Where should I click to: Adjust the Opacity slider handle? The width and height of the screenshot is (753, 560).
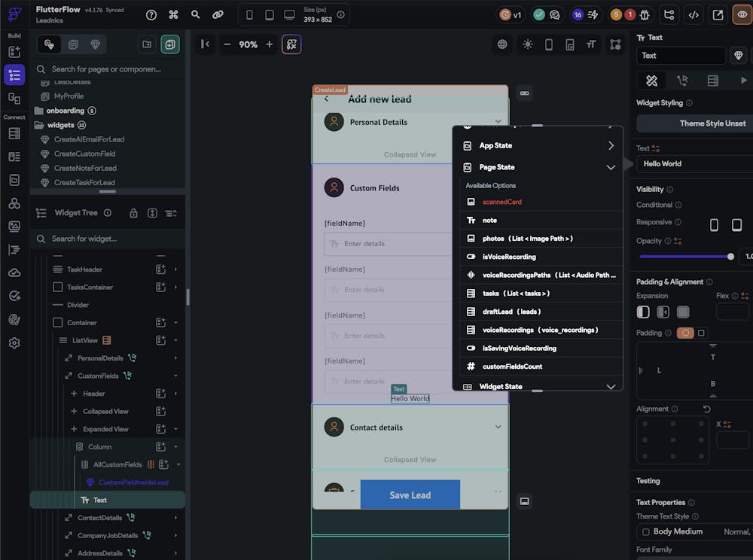coord(730,257)
